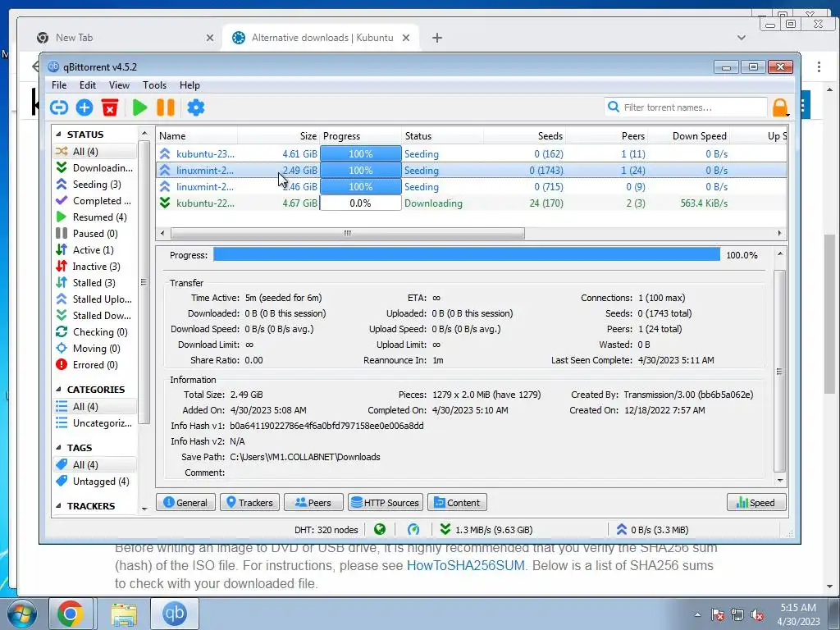Image resolution: width=840 pixels, height=630 pixels.
Task: Select the All (4) status filter
Action: coord(95,152)
